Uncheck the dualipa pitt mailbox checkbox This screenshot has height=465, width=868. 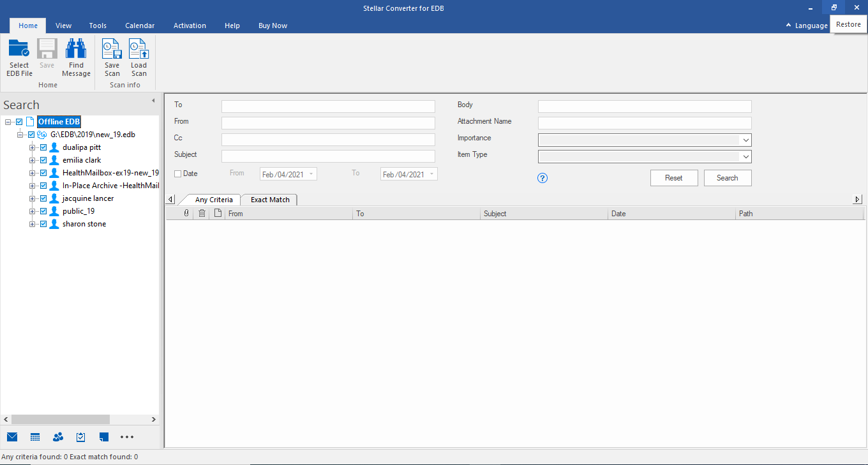pyautogui.click(x=43, y=147)
